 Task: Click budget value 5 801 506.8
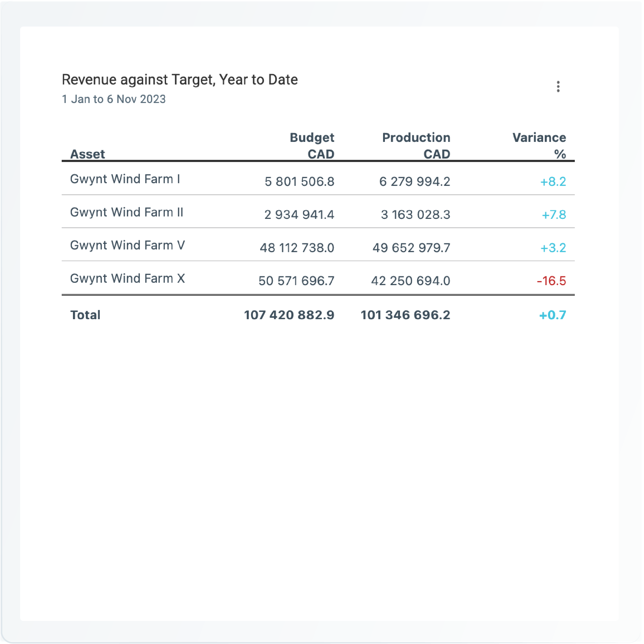tap(299, 181)
